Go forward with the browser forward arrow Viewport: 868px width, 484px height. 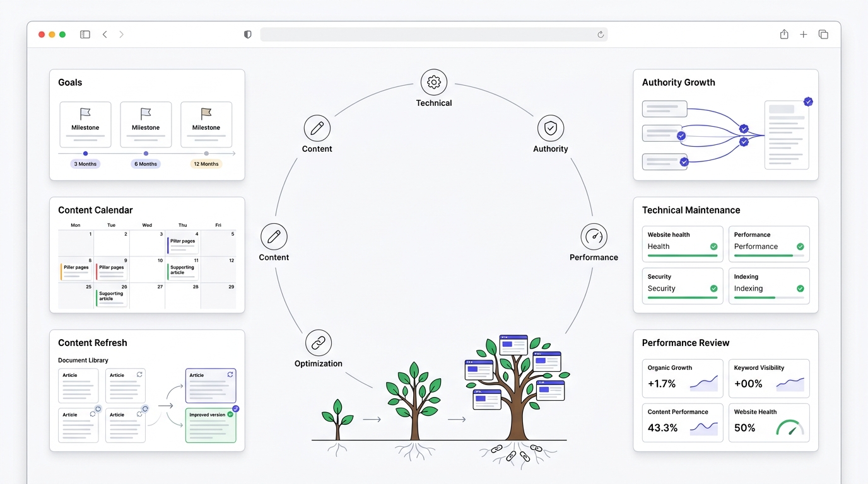tap(121, 35)
